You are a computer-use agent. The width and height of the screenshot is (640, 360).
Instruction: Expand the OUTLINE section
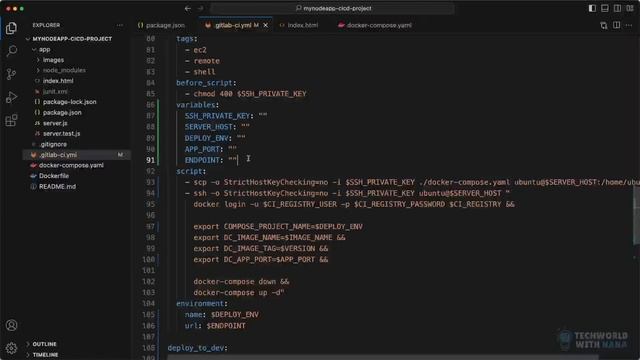point(44,344)
